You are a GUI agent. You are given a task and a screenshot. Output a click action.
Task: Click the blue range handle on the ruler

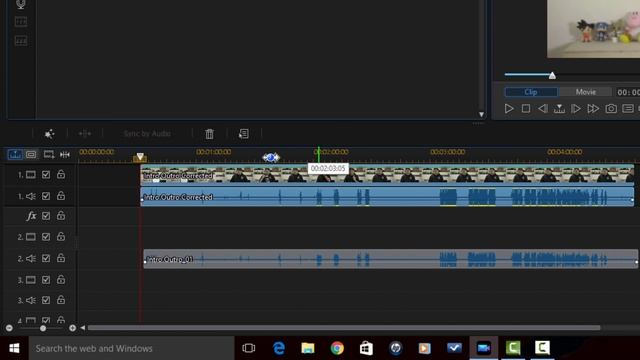coord(271,157)
